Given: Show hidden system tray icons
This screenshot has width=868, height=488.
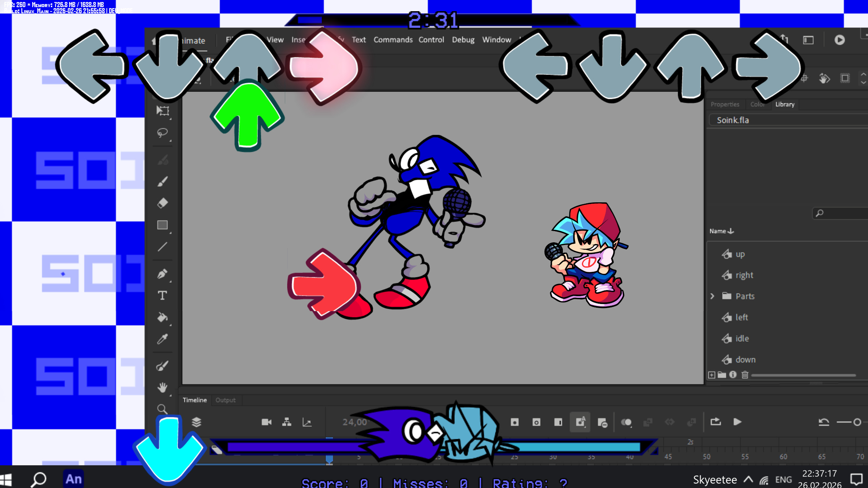Looking at the screenshot, I should (x=748, y=480).
